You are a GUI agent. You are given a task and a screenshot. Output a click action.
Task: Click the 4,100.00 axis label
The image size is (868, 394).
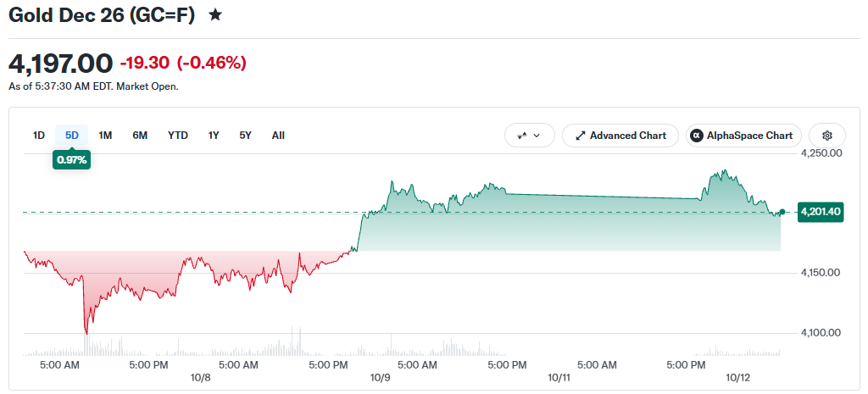click(822, 333)
